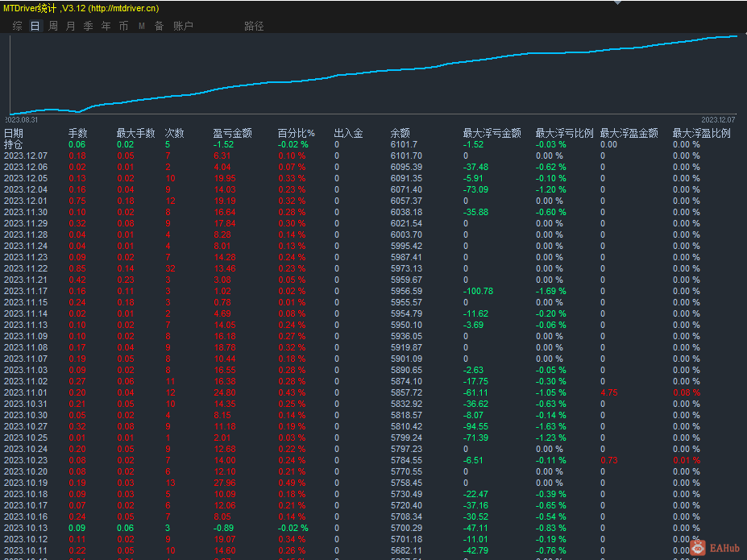This screenshot has width=747, height=560.
Task: Open the 周 weekly statistics tab
Action: pyautogui.click(x=52, y=26)
